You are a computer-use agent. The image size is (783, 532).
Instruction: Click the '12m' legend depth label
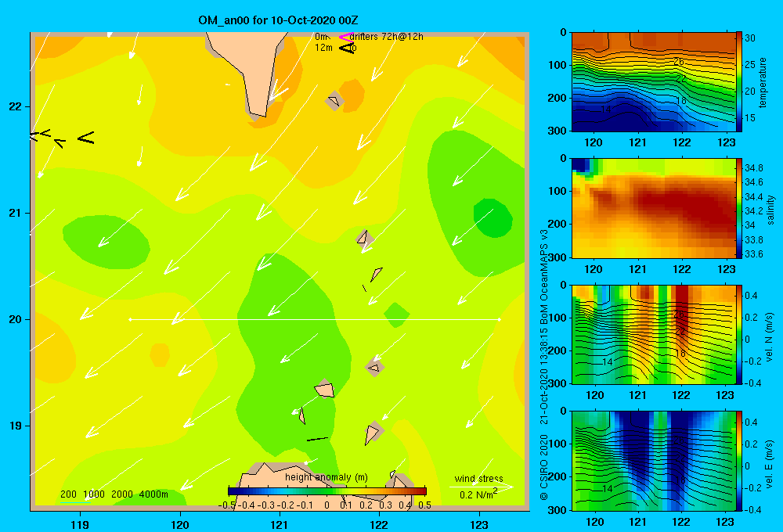(323, 48)
